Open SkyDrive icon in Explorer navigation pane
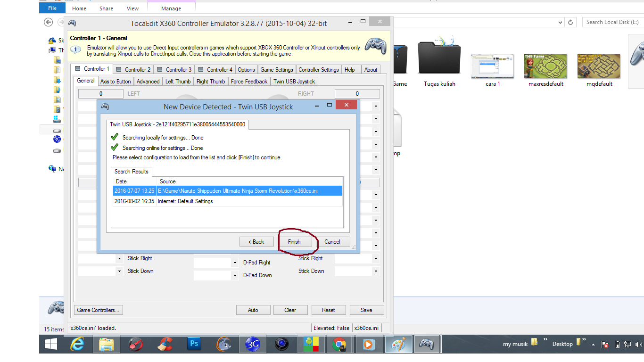The height and width of the screenshot is (362, 644). click(53, 41)
